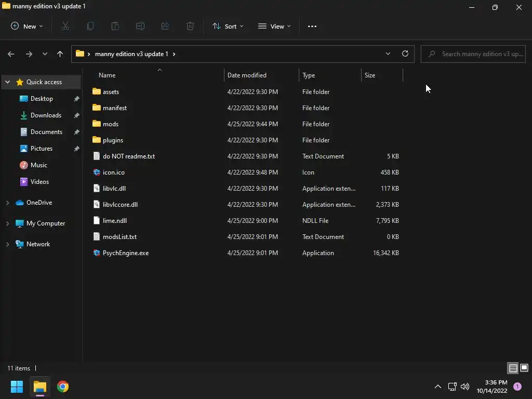Click the Cut scissors icon in toolbar
This screenshot has width=532, height=399.
(65, 26)
